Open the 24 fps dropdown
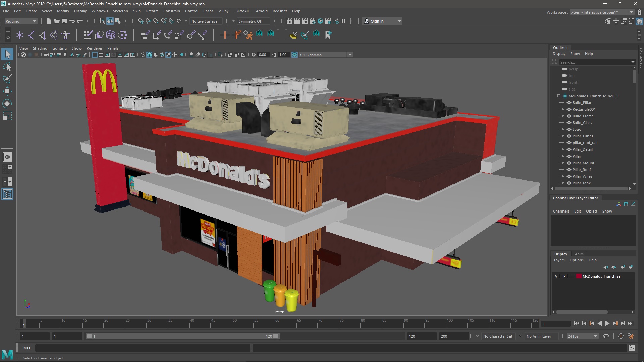 582,336
